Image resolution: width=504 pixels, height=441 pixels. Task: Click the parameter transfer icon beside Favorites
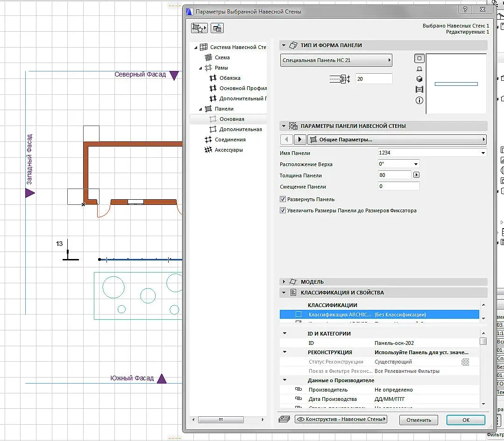pos(217,28)
